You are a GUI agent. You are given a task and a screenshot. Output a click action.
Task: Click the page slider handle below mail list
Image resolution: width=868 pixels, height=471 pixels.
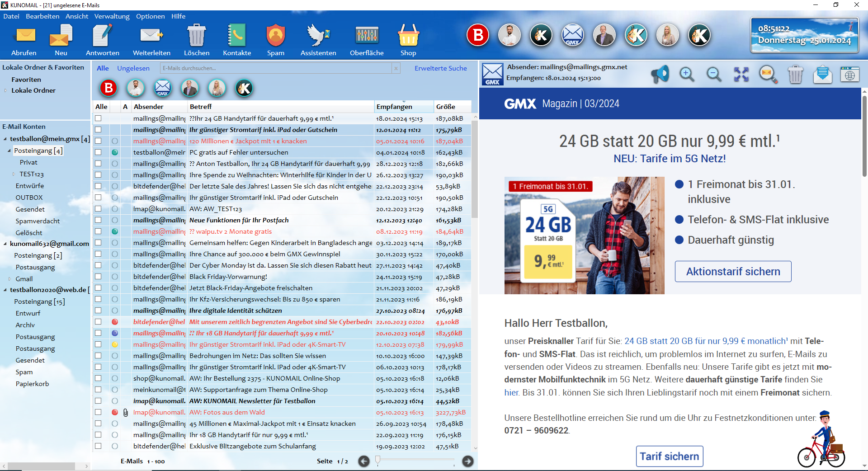[378, 460]
